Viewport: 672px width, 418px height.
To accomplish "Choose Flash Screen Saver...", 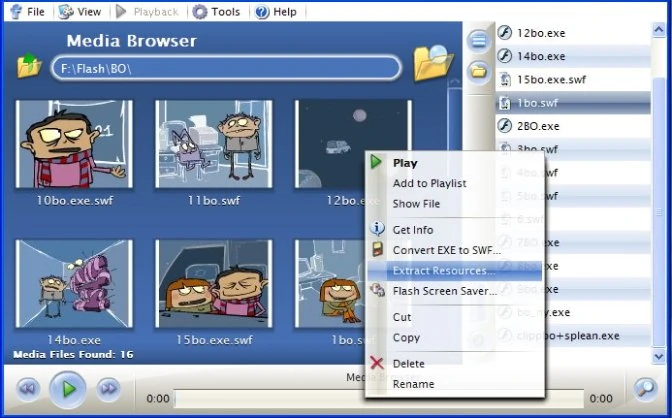I will [455, 291].
